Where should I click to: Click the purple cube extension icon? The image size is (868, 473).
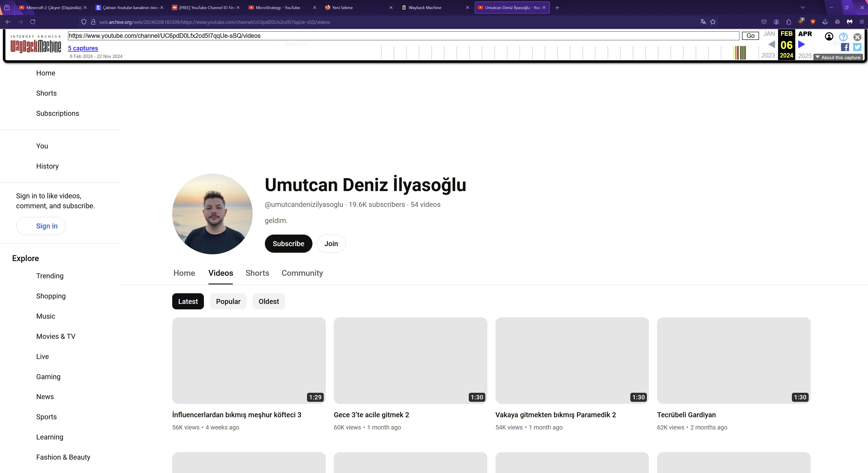[x=837, y=22]
